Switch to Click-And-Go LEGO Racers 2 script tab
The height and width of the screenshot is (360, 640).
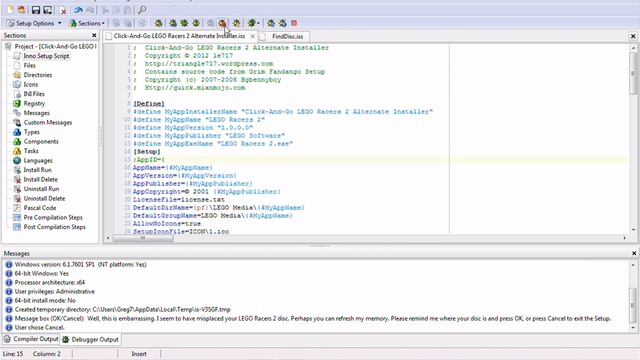179,36
